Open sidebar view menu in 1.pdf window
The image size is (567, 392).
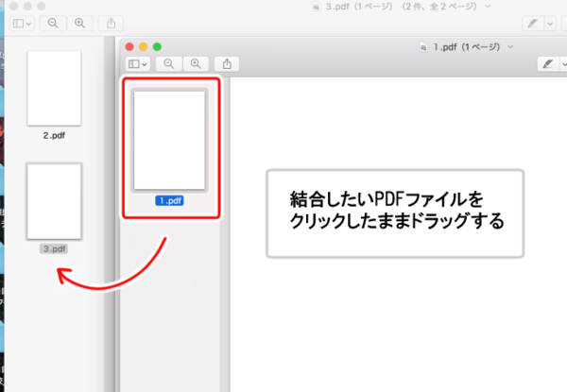point(138,64)
